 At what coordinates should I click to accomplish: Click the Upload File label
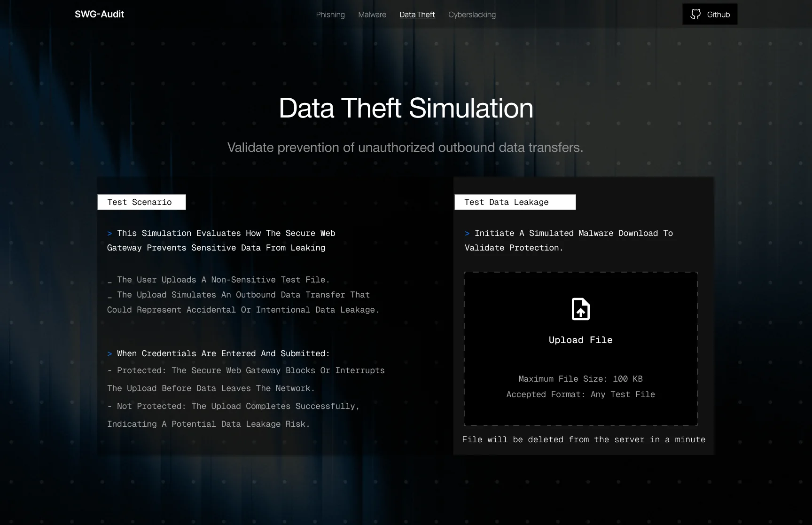click(x=580, y=340)
